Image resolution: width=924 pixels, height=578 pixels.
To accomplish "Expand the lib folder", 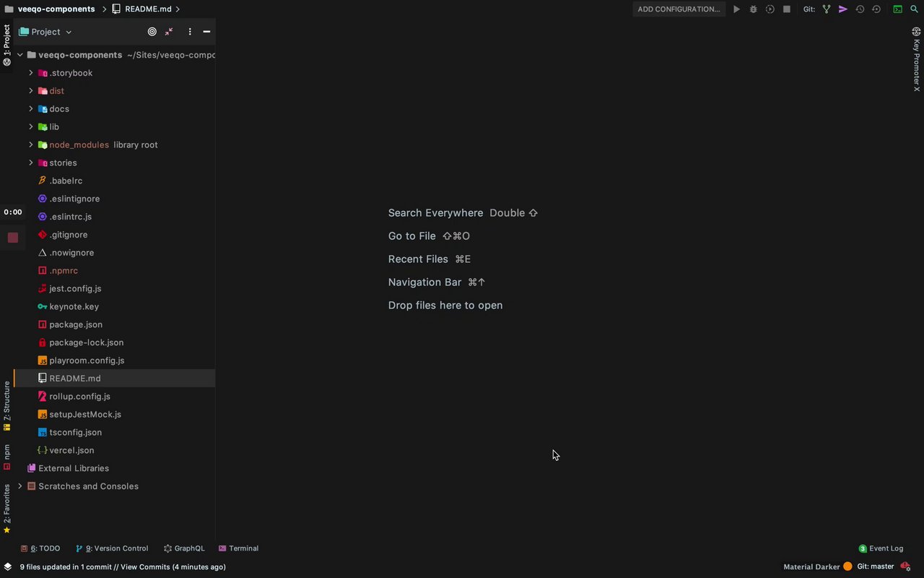I will 30,127.
